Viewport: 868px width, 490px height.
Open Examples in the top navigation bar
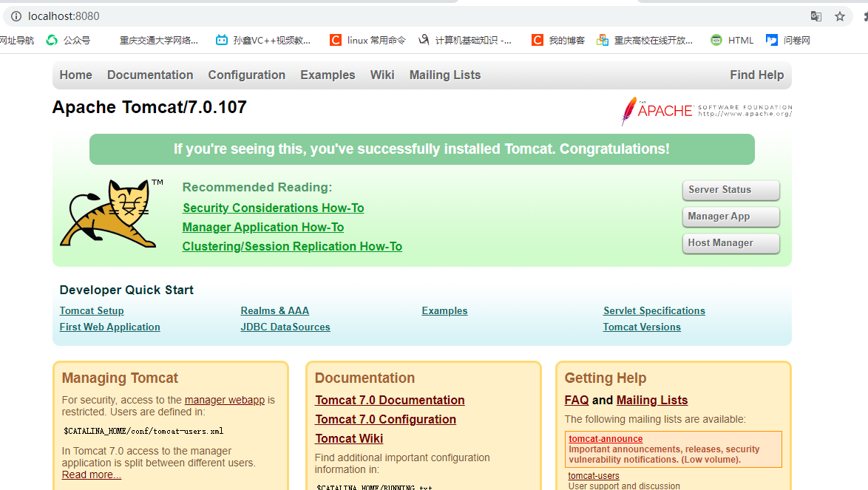click(328, 75)
